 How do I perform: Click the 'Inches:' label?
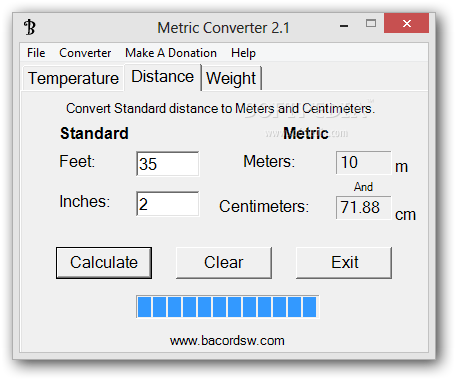point(85,201)
